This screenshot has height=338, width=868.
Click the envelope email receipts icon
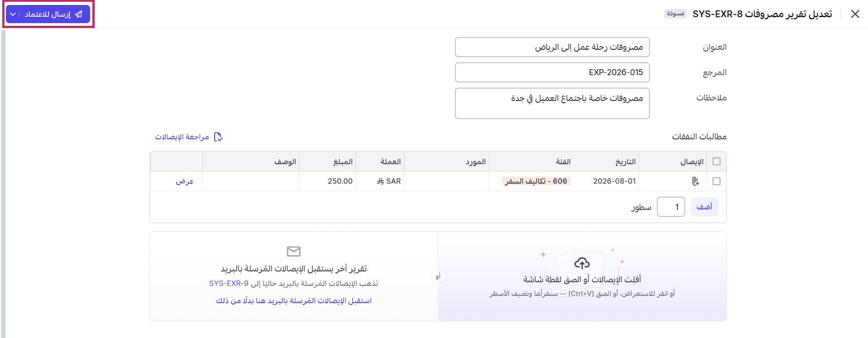294,251
